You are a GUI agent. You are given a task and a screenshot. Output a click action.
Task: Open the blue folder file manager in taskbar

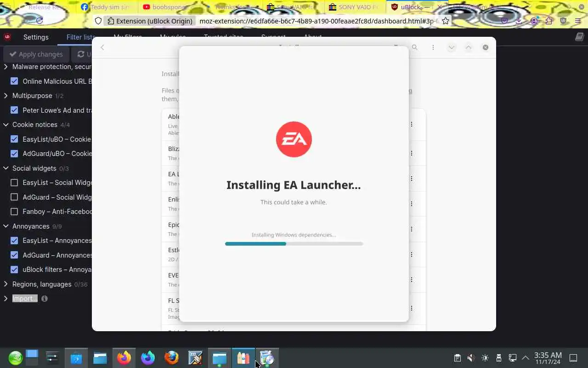click(100, 357)
